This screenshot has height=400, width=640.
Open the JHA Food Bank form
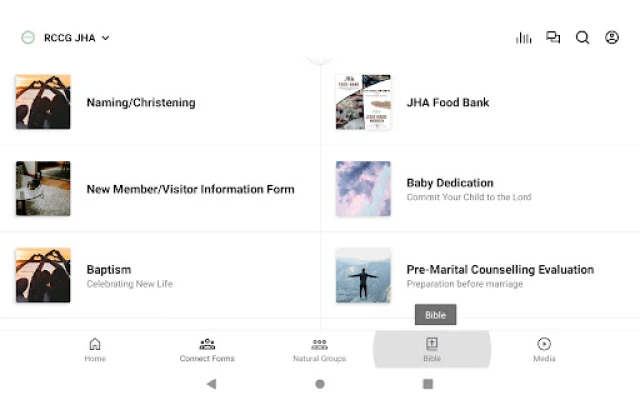[x=448, y=102]
